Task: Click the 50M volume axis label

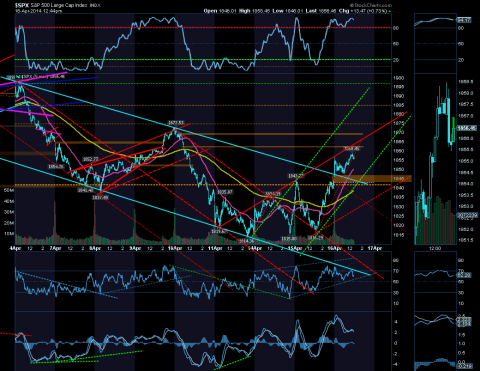Action: point(9,190)
